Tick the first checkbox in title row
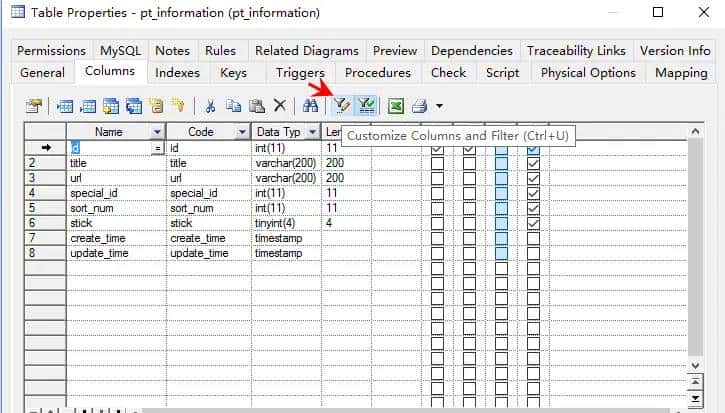 437,163
